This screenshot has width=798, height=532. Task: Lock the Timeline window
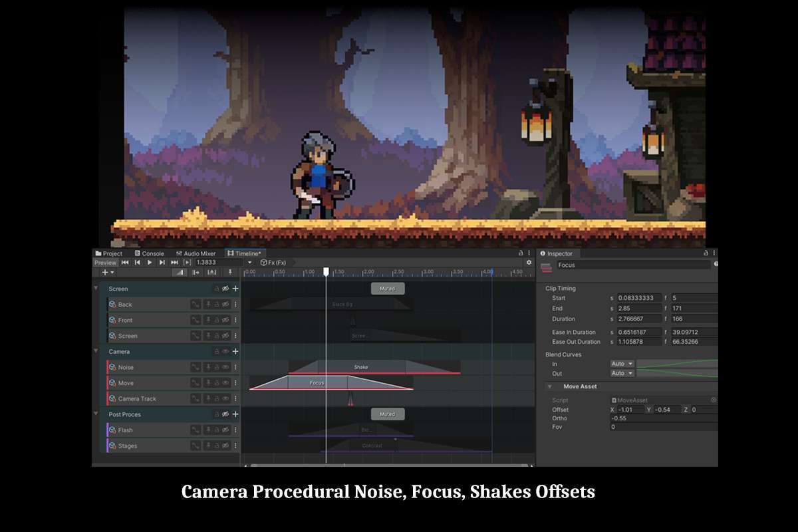(521, 253)
